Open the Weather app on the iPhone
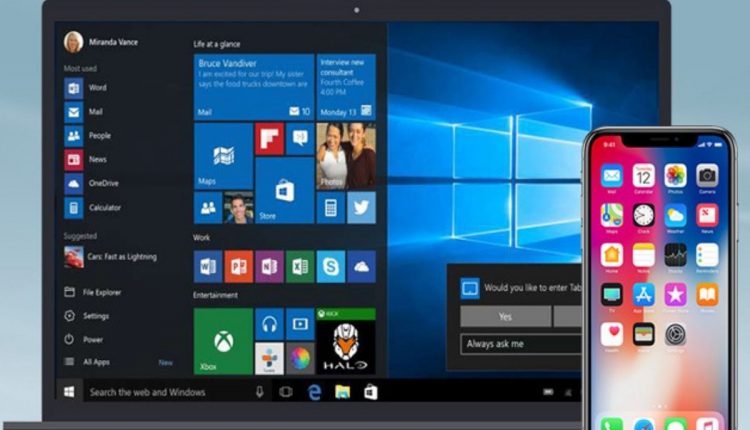The image size is (750, 430). pyautogui.click(x=675, y=215)
